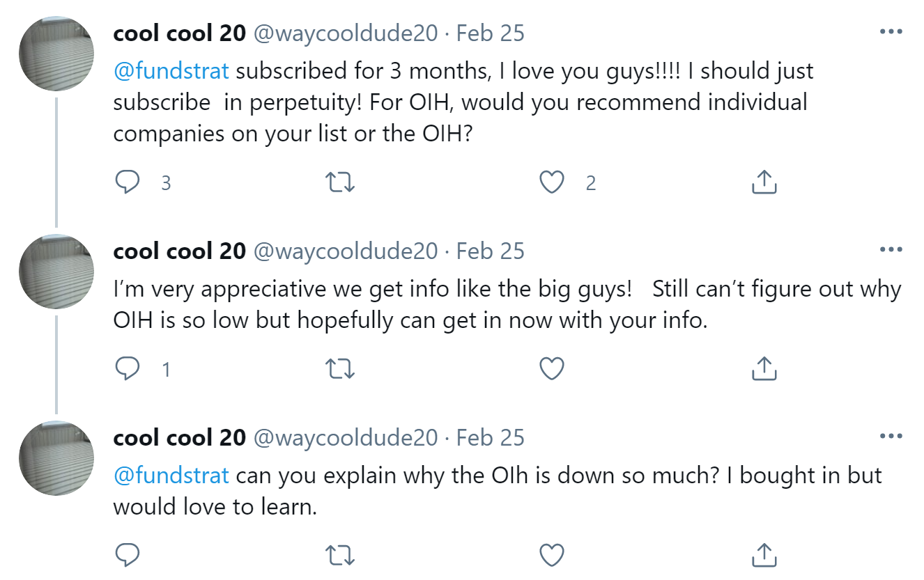Screen dimensions: 924x580
Task: Retweet the first tweet mentioning perpetuity
Action: [341, 182]
